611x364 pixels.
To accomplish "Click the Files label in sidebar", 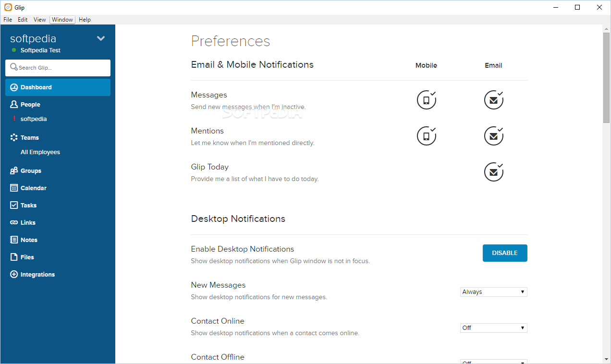I will pyautogui.click(x=27, y=257).
